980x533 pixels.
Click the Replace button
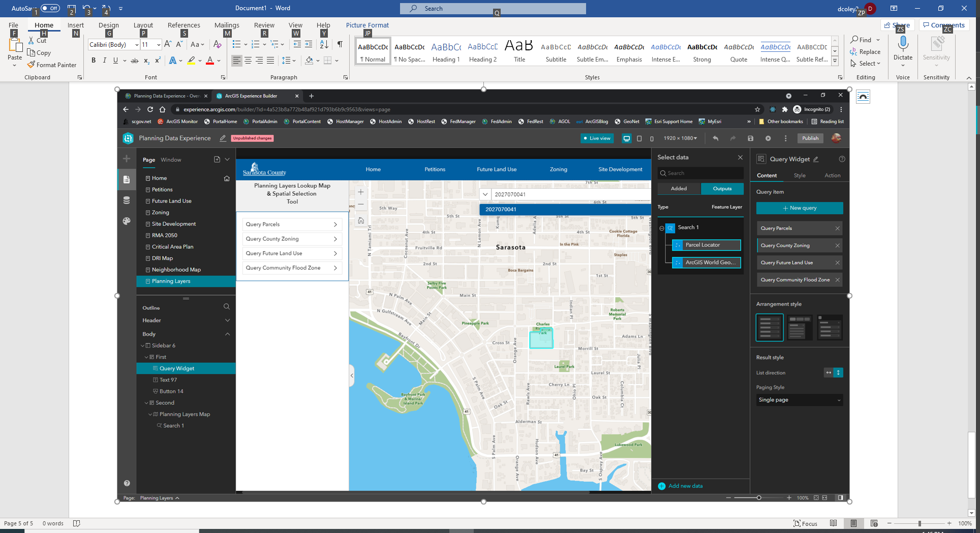(865, 52)
